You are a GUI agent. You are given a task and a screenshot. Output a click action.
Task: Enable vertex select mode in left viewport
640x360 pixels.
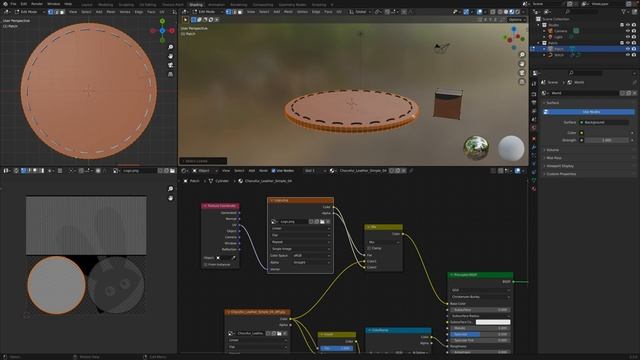pos(51,12)
